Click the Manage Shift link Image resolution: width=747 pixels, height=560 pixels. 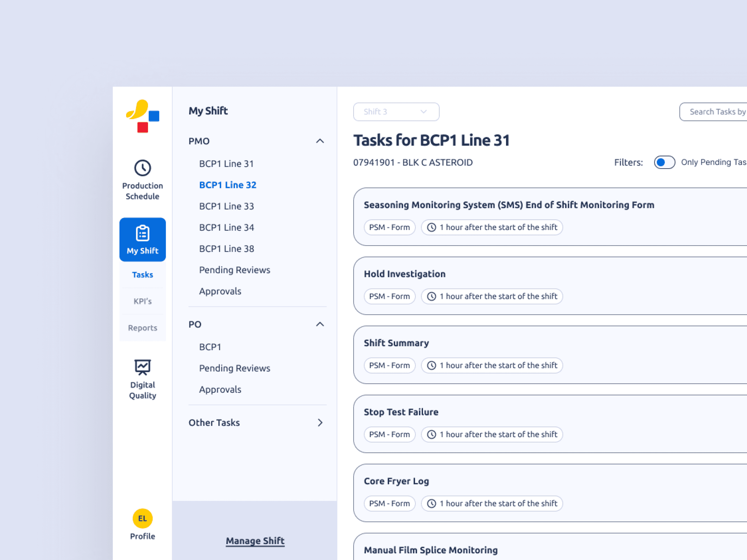255,541
